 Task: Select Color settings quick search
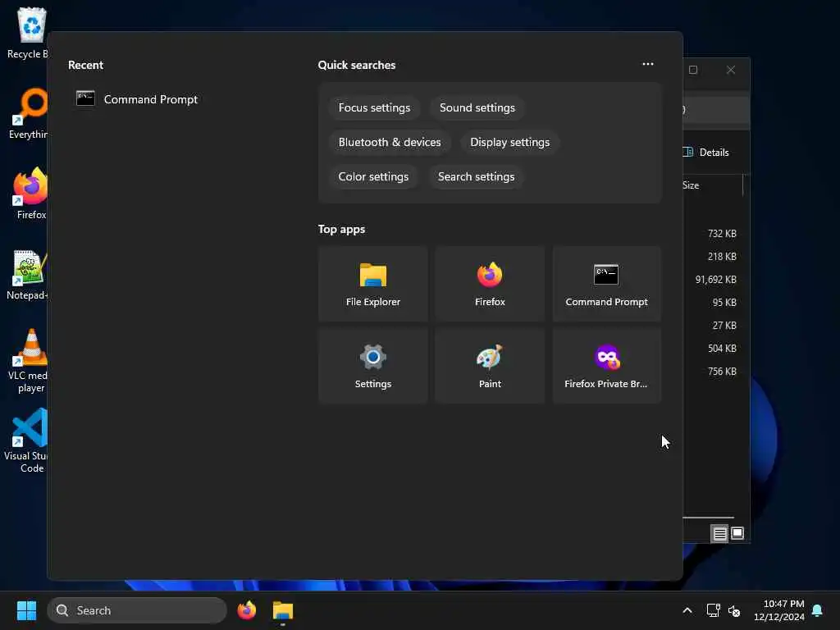tap(373, 176)
